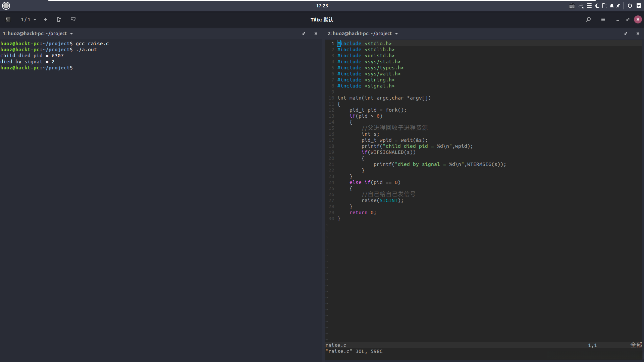Click the plus to add new session
This screenshot has height=362, width=644.
pos(46,19)
